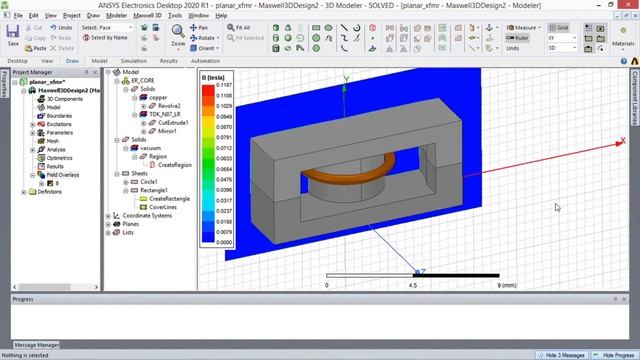This screenshot has height=360, width=640.
Task: Expand the Definitions project node
Action: [x=24, y=192]
